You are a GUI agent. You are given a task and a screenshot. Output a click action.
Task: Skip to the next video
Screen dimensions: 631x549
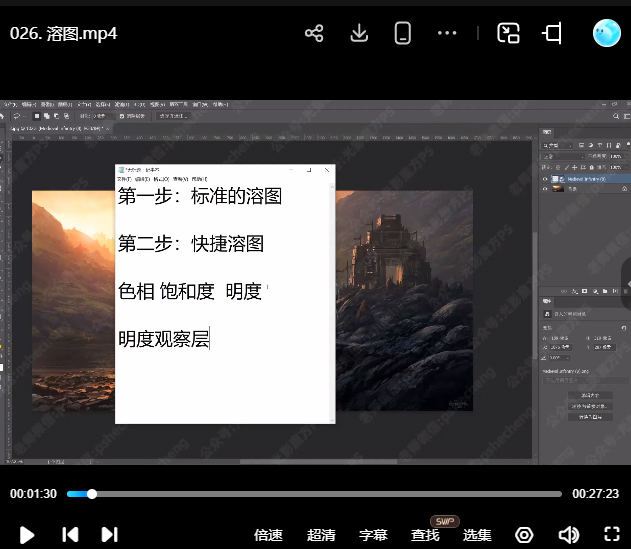[x=110, y=535]
